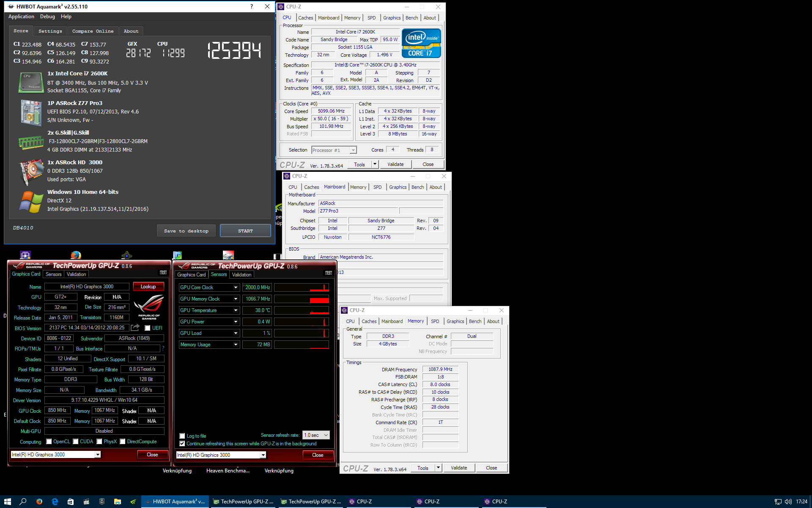Enable Log to file in GPU-Z Sensors
This screenshot has height=508, width=812.
(x=182, y=436)
